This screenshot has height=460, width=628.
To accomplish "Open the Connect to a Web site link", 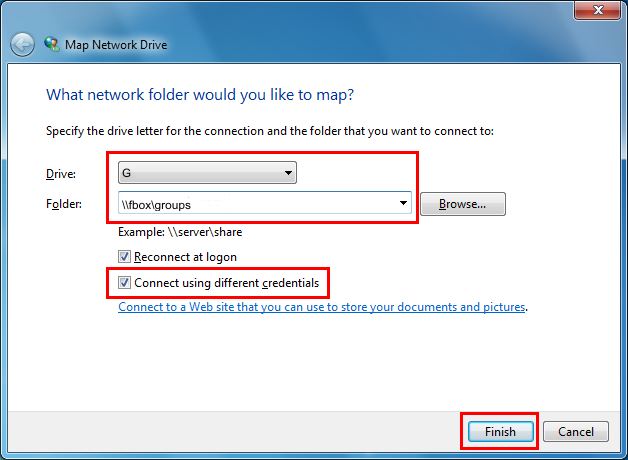I will [321, 307].
